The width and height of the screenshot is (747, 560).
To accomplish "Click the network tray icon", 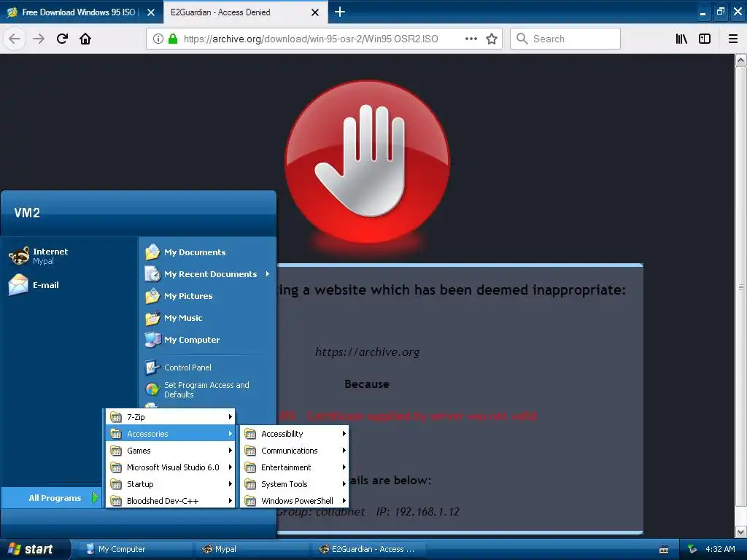I will pos(692,549).
